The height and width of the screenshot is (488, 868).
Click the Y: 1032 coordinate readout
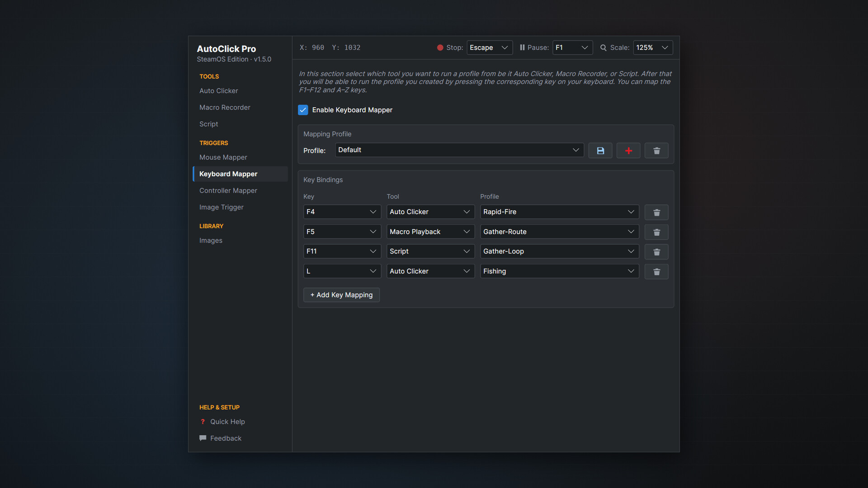pyautogui.click(x=346, y=47)
